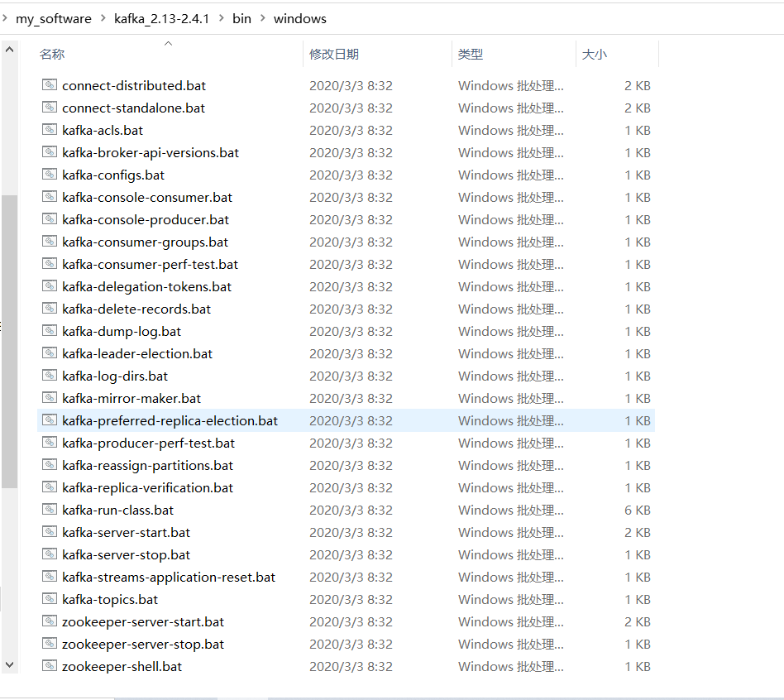Screen dimensions: 784x700
Task: Select the kafka-run-class.bat file icon
Action: pyautogui.click(x=49, y=510)
